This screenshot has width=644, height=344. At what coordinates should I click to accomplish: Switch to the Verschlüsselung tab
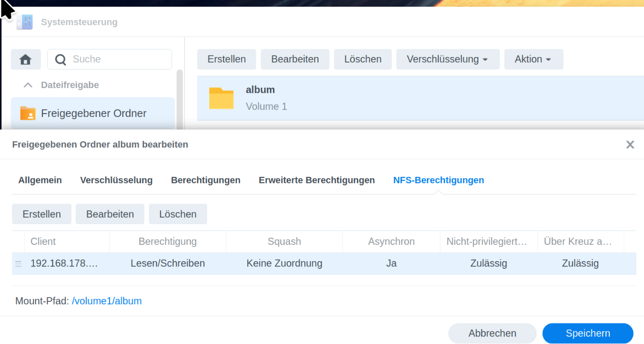tap(116, 180)
